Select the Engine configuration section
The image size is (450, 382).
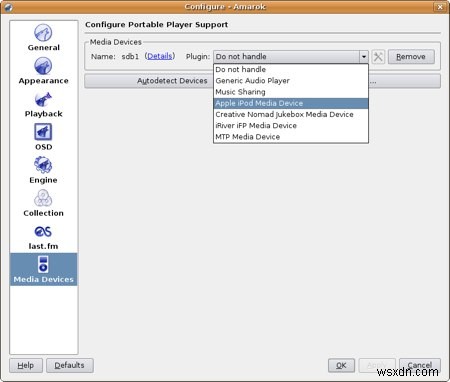point(43,170)
